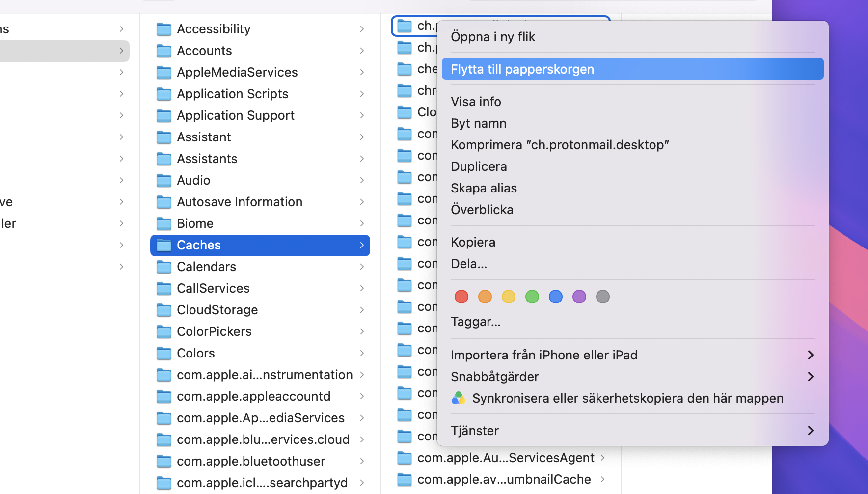The width and height of the screenshot is (868, 494).
Task: Click the Autosave Information folder icon
Action: [164, 202]
